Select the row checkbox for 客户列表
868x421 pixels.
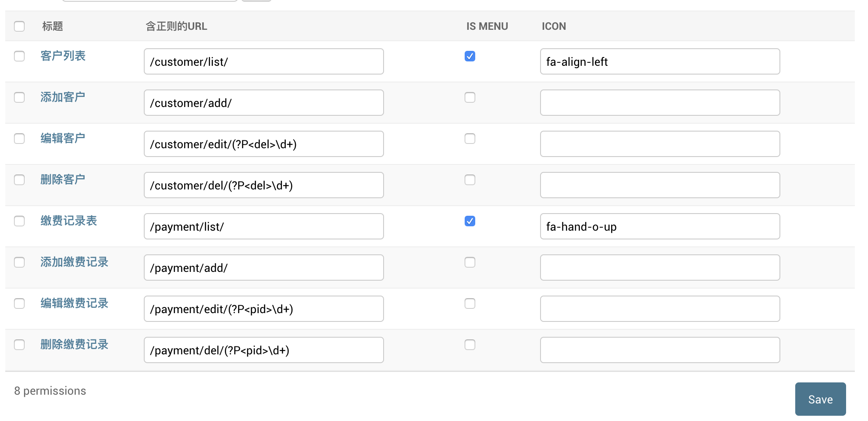tap(19, 56)
